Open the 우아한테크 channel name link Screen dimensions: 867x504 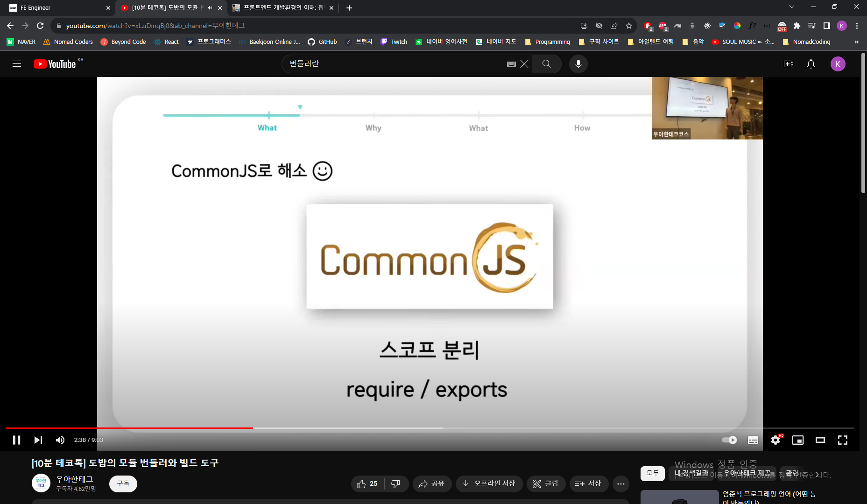(74, 479)
